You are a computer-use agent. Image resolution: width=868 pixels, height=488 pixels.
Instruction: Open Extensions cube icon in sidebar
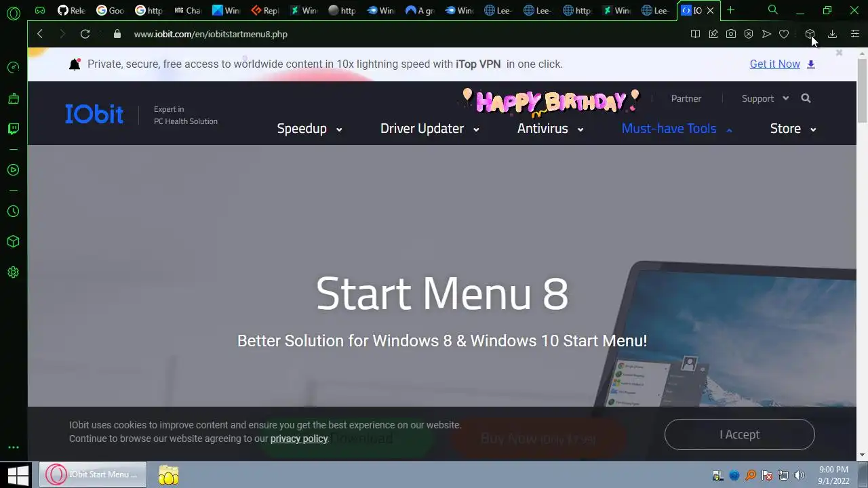pyautogui.click(x=13, y=242)
